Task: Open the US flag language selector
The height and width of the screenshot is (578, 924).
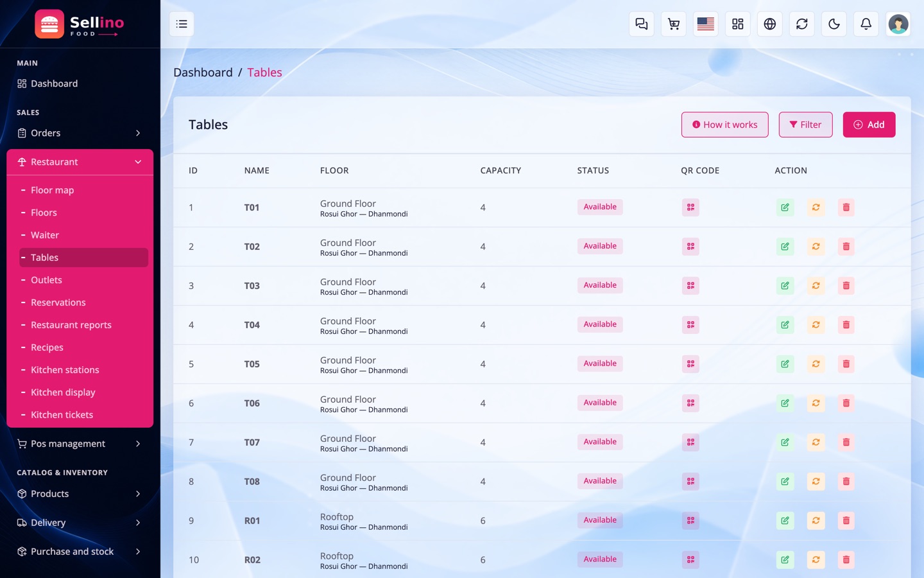Action: [706, 24]
